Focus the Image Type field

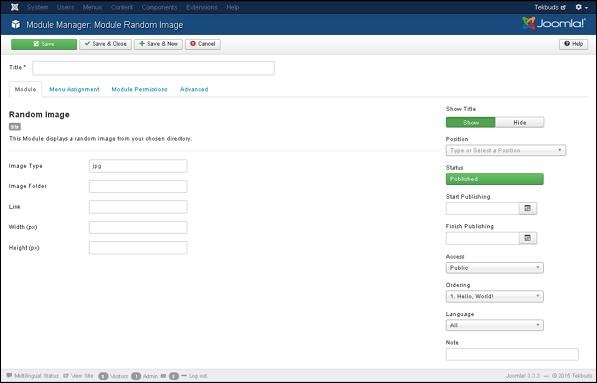(x=138, y=166)
